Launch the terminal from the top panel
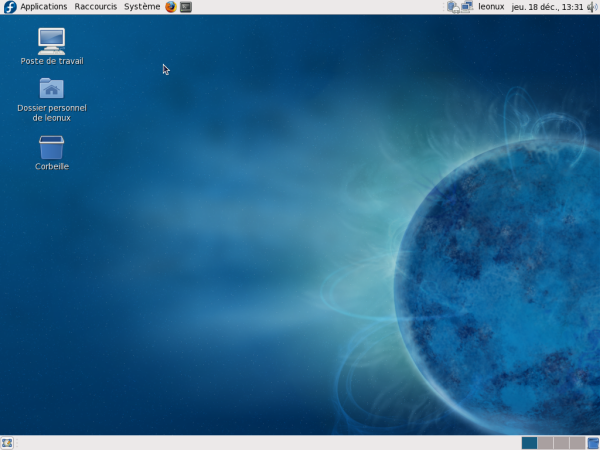This screenshot has height=450, width=600. (x=186, y=7)
